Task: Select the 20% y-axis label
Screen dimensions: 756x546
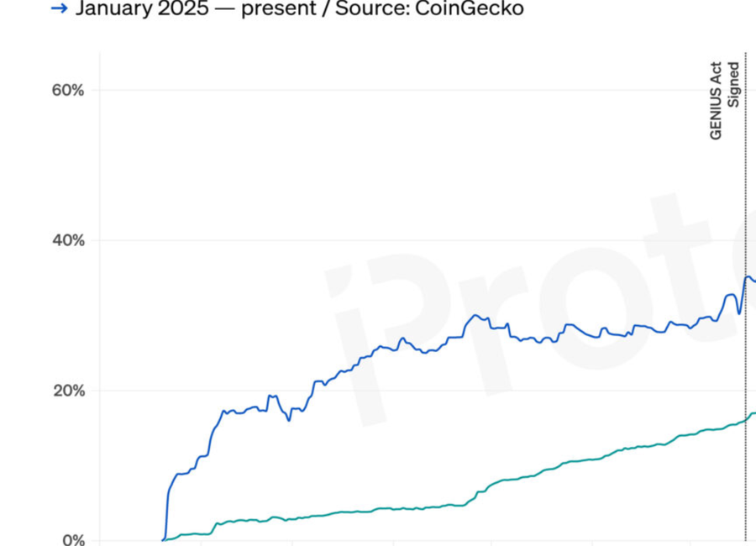Action: click(68, 391)
